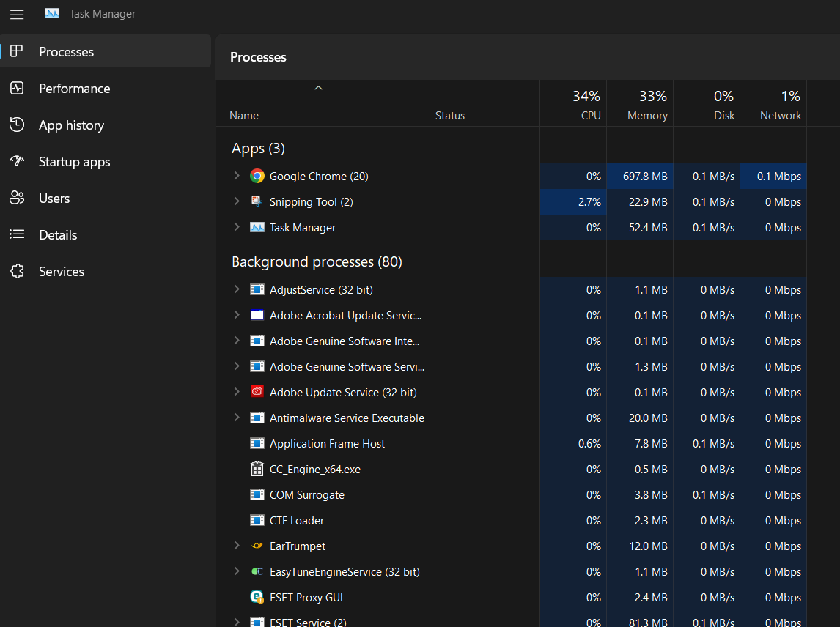Click the Task Manager process row icon
The width and height of the screenshot is (840, 627).
[x=257, y=228]
